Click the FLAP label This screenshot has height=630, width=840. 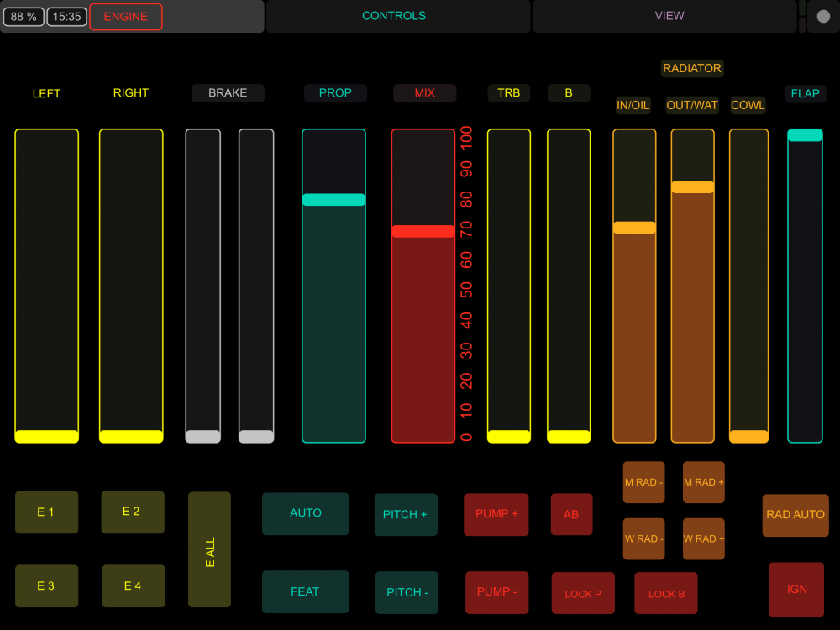click(806, 94)
